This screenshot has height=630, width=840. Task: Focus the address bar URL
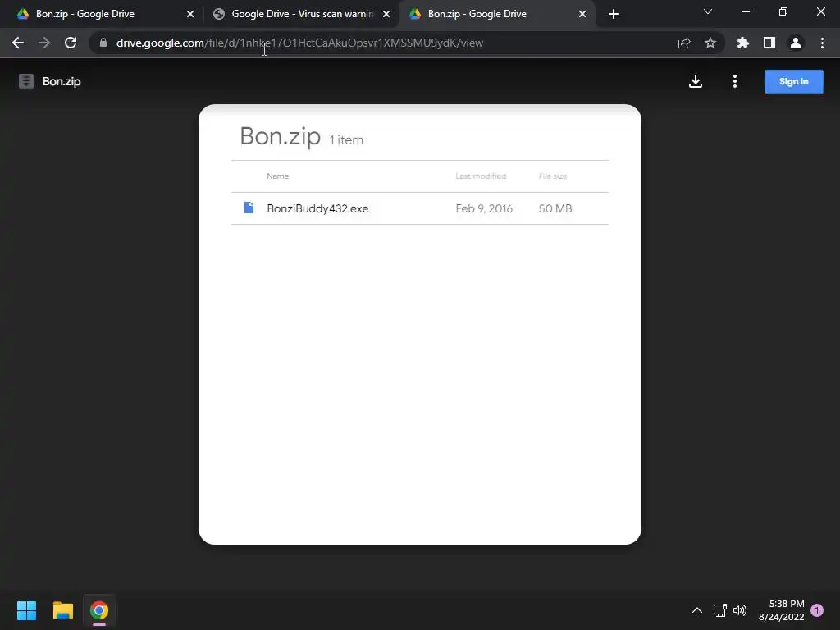tap(300, 43)
